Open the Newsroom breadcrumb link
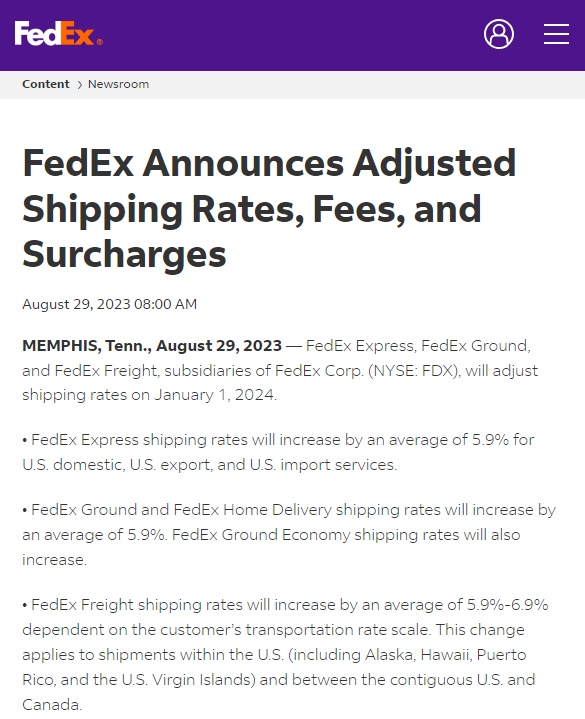 pos(118,84)
